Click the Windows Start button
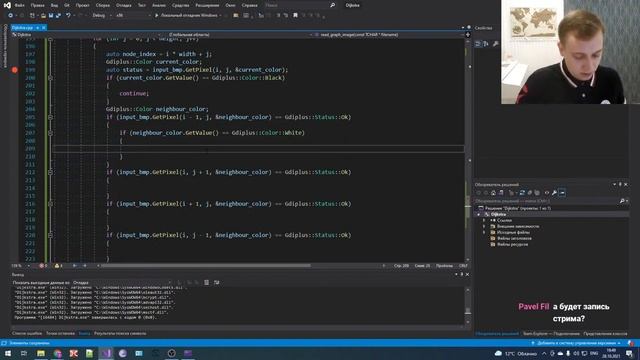The image size is (640, 360). point(8,353)
